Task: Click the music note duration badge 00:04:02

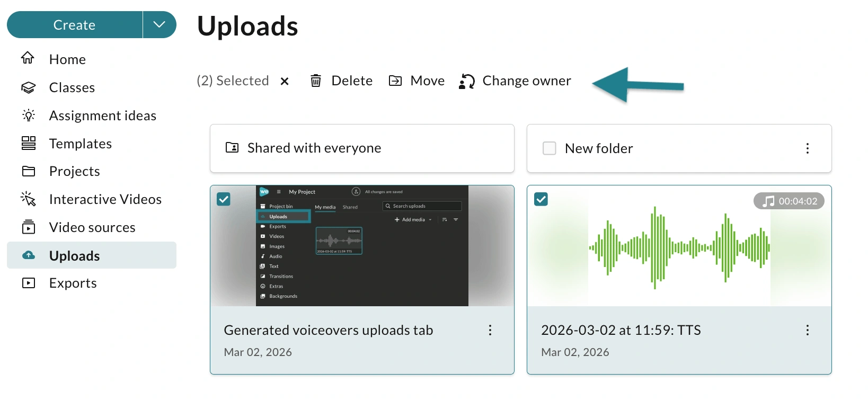Action: point(789,201)
